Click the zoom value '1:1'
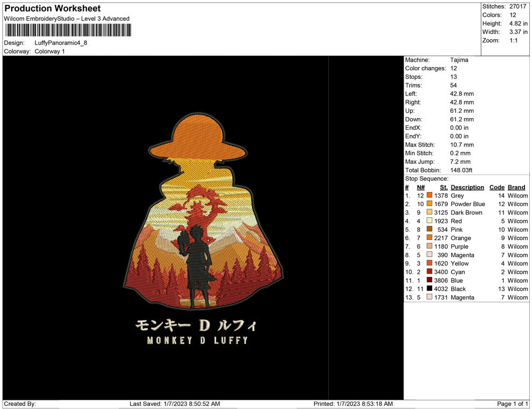The width and height of the screenshot is (532, 409). pyautogui.click(x=513, y=40)
